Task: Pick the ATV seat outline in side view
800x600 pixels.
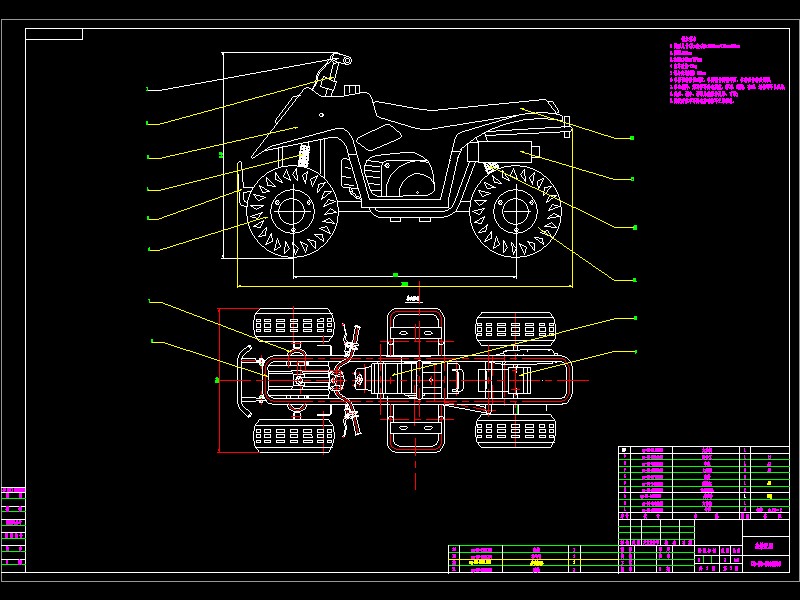Action: (x=467, y=112)
